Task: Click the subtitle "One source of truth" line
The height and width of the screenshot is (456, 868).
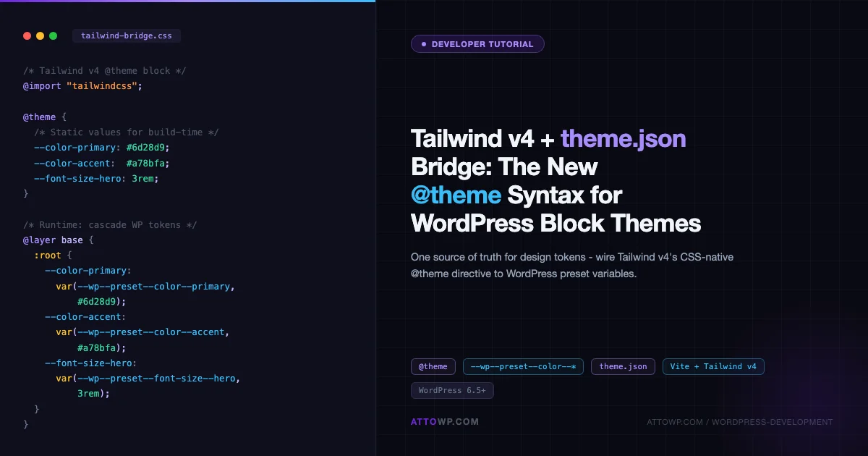Action: pos(572,257)
